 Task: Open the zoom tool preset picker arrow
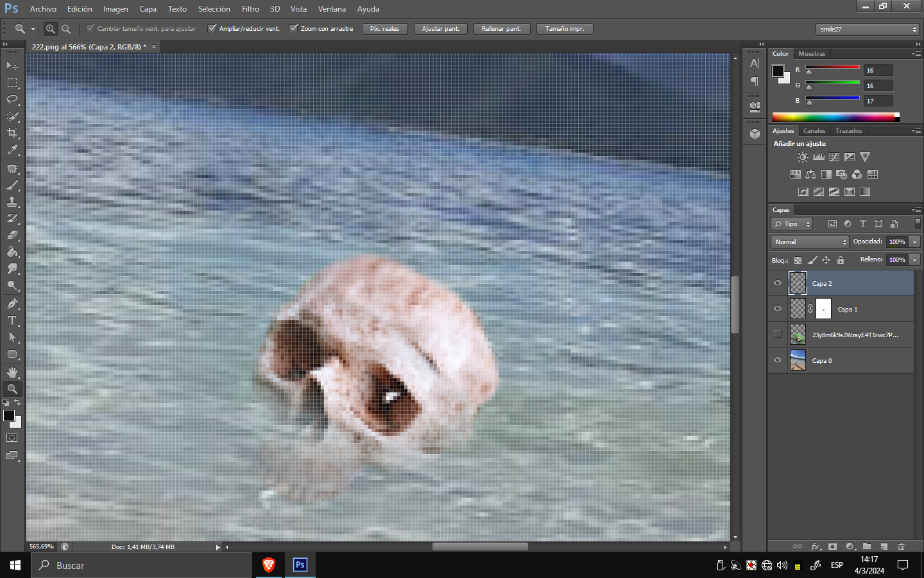click(x=33, y=29)
